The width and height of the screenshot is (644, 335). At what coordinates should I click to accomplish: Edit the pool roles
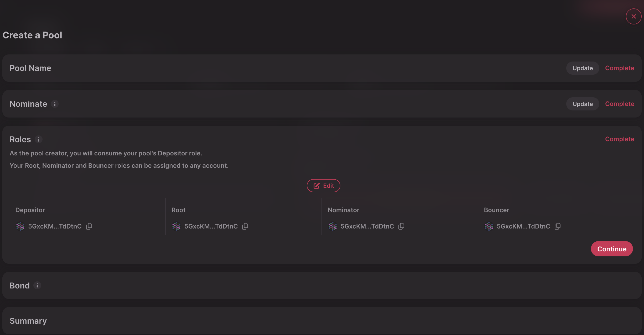323,186
